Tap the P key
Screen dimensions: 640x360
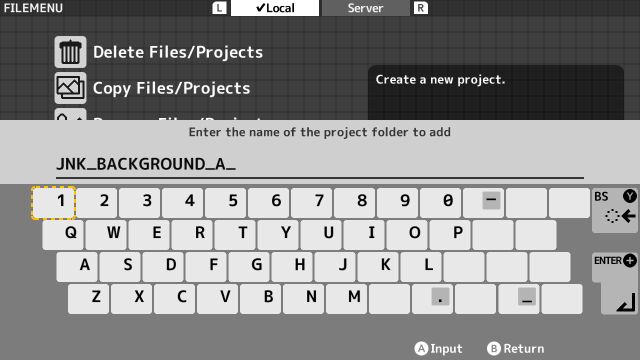point(450,235)
